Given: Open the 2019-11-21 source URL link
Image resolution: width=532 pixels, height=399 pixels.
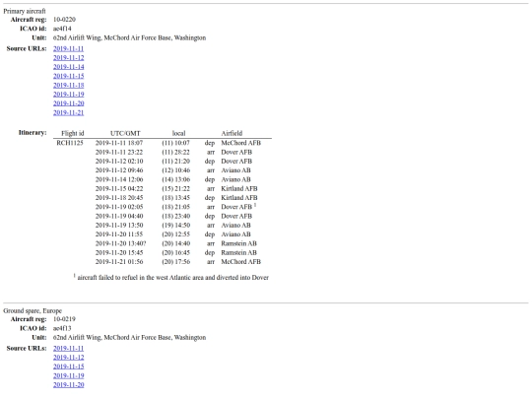Looking at the screenshot, I should point(68,112).
